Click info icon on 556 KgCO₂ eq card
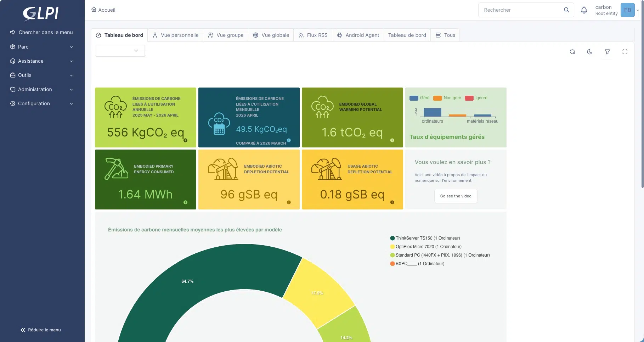 pos(185,140)
